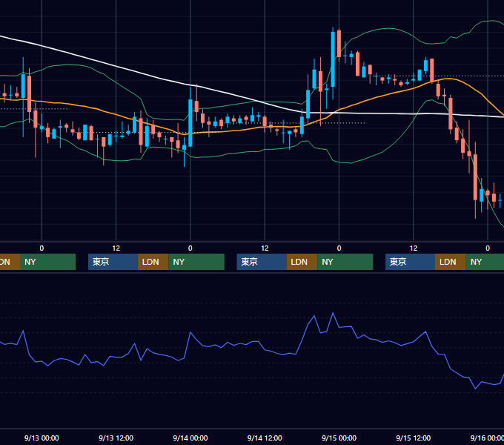Click the 9/14 00:00 date label
The height and width of the screenshot is (445, 504).
[x=190, y=438]
